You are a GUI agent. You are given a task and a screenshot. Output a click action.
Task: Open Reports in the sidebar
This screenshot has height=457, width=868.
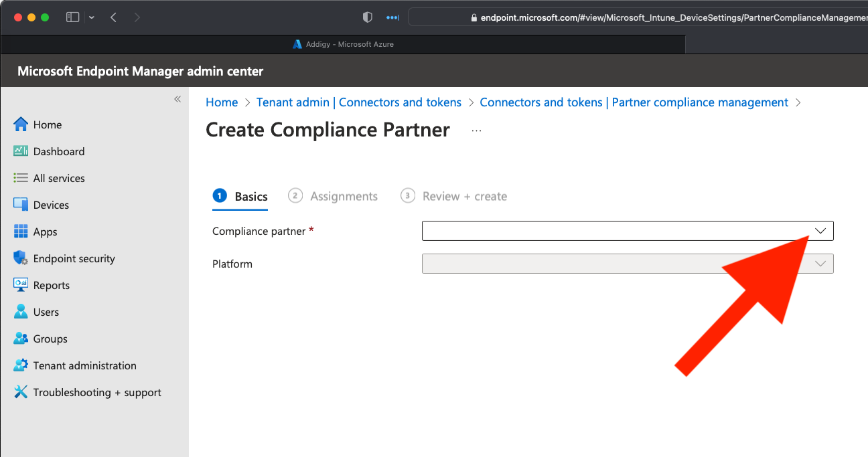[52, 285]
